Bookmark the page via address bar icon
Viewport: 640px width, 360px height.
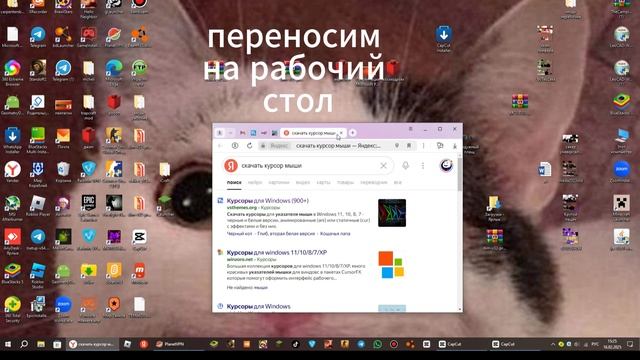click(409, 146)
